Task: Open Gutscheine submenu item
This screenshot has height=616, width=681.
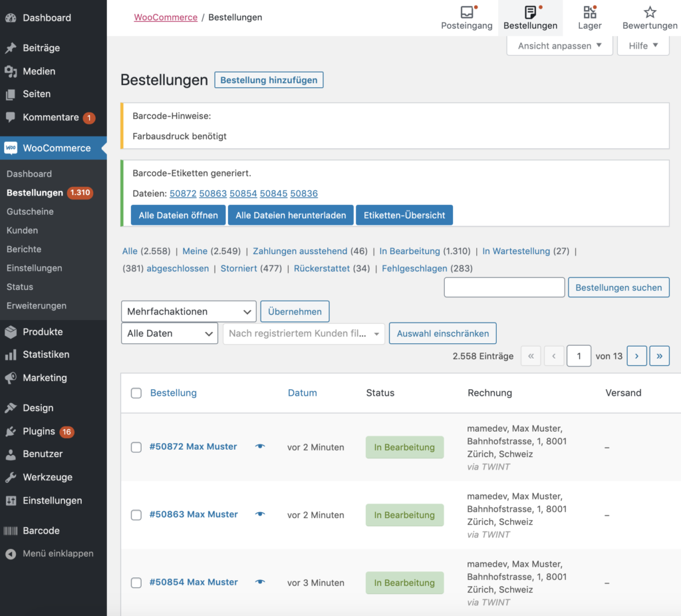Action: 30,212
